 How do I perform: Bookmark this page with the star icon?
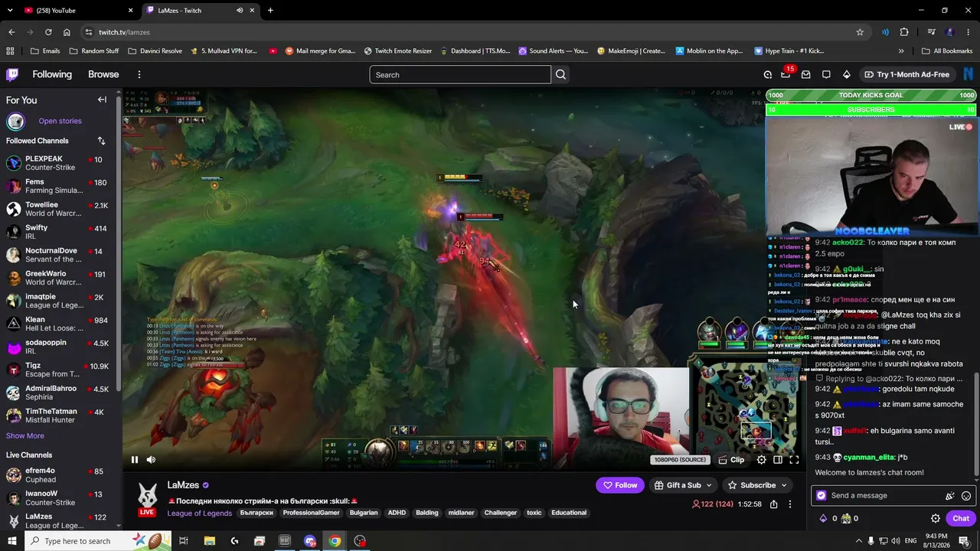pos(860,32)
